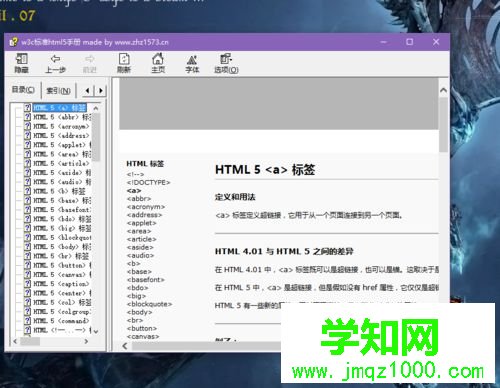Click help-page icon beside <abbr> tree item
This screenshot has height=388, width=500.
point(28,117)
